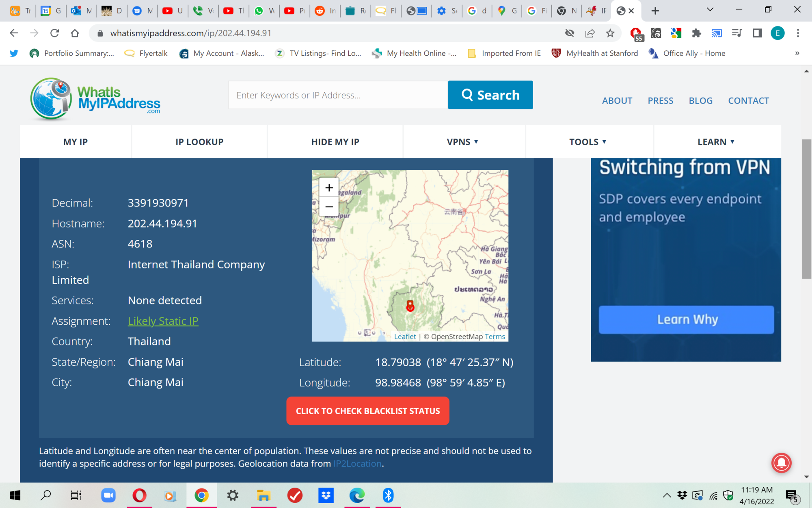Click the vertical page scrollbar thumb
This screenshot has height=508, width=812.
pyautogui.click(x=806, y=209)
